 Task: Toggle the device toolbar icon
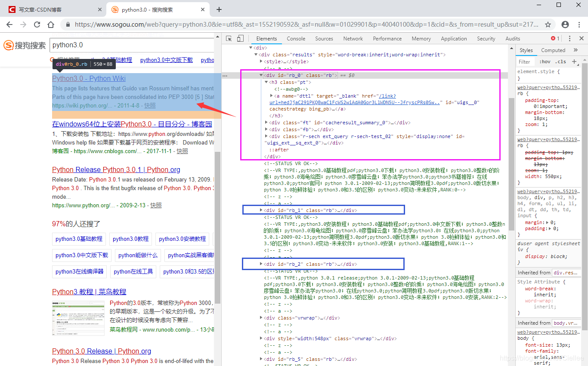tap(240, 39)
